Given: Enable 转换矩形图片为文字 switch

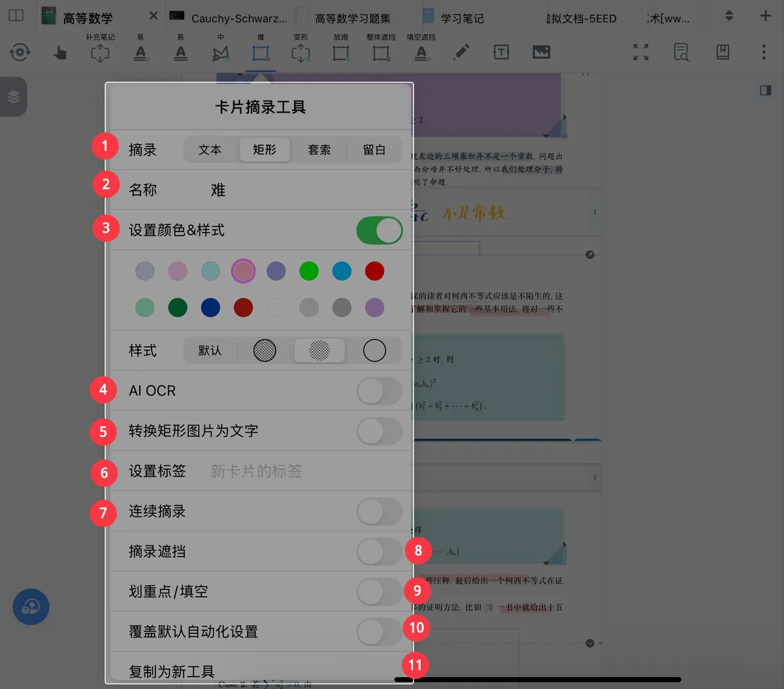Looking at the screenshot, I should (379, 431).
